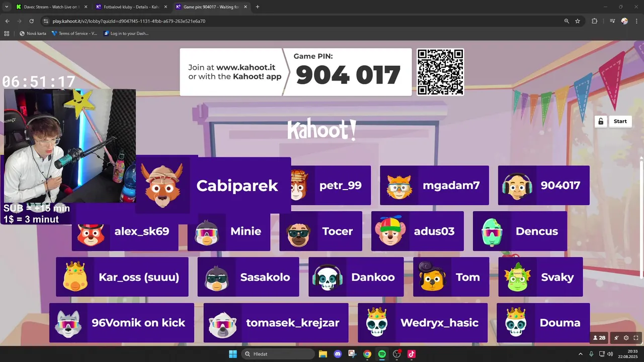Viewport: 644px width, 362px height.
Task: Click player mgadam7's fox avatar
Action: tap(399, 186)
